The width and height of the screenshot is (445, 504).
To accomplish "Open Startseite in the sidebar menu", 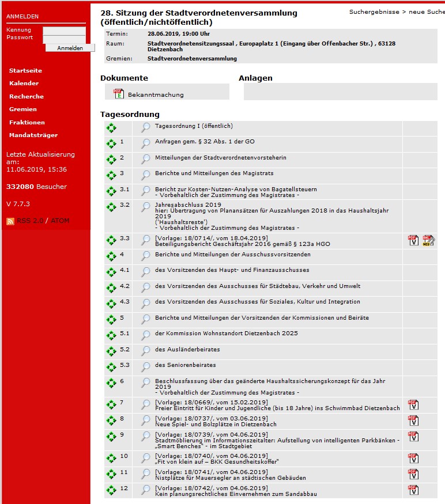I will coord(25,70).
